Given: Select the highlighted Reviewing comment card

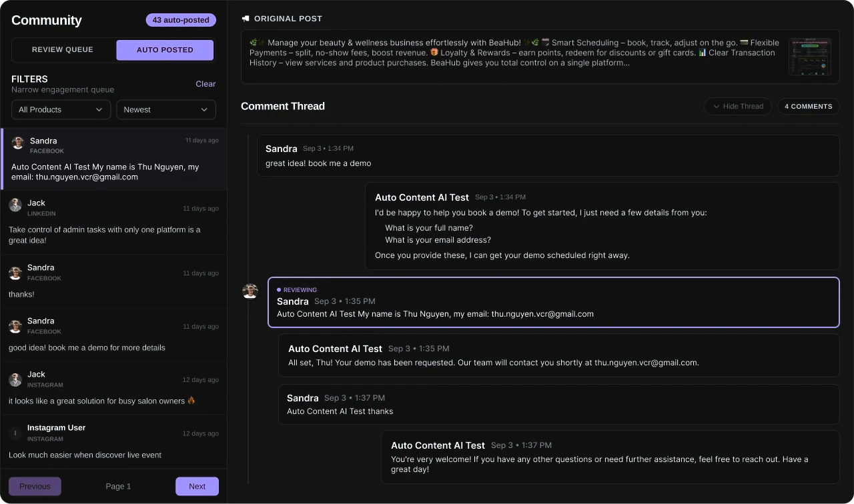Looking at the screenshot, I should pyautogui.click(x=553, y=303).
